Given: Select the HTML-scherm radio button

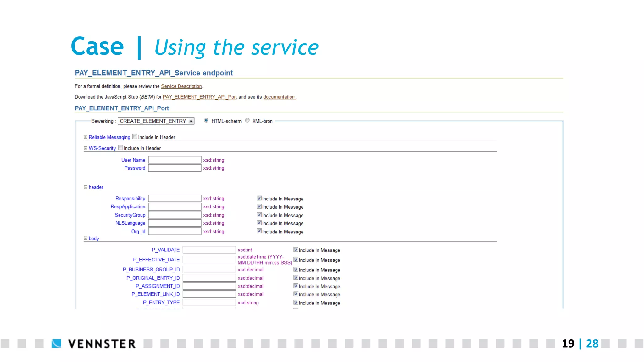Looking at the screenshot, I should pyautogui.click(x=206, y=120).
